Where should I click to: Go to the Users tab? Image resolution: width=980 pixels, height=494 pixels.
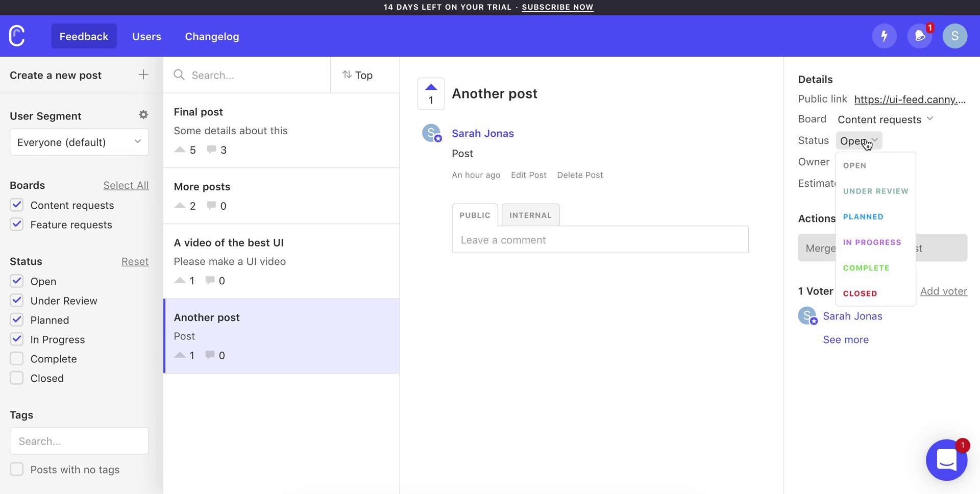click(146, 36)
